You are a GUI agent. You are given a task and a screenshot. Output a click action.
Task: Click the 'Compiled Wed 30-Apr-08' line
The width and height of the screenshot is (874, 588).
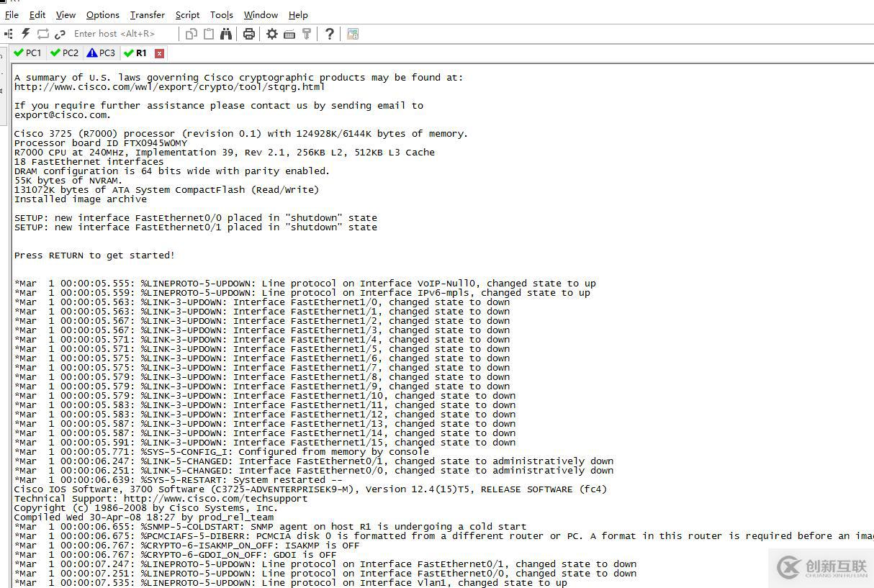click(144, 517)
